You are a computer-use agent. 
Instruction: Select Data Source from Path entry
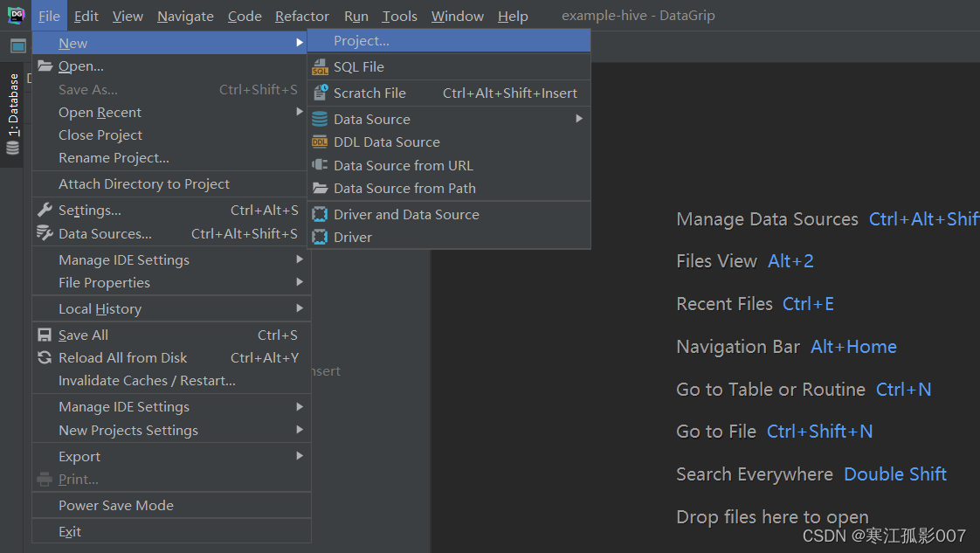449,188
